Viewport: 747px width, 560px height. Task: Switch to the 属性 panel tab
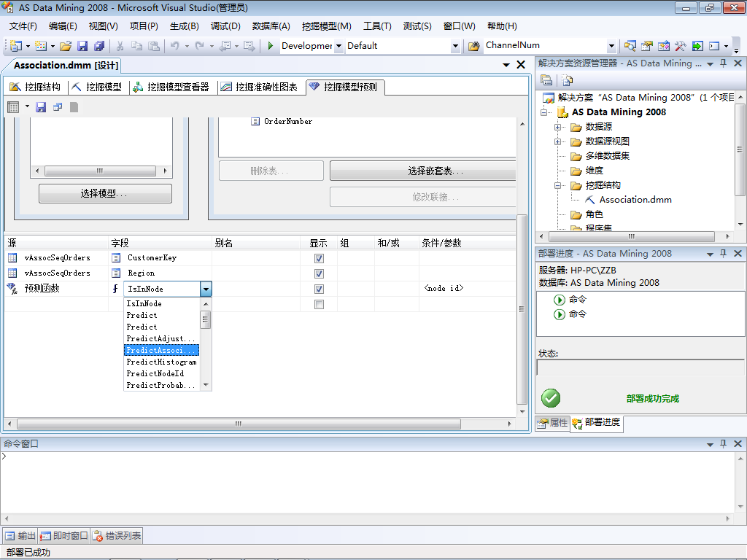553,422
